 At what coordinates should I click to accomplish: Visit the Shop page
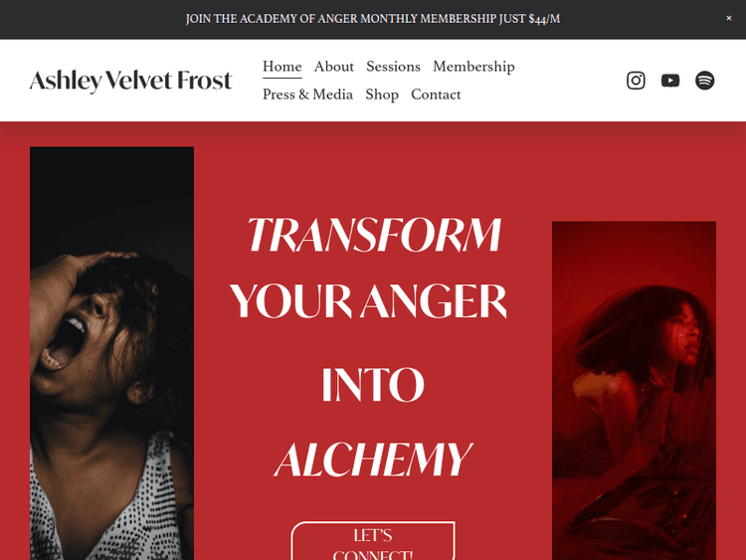click(382, 94)
